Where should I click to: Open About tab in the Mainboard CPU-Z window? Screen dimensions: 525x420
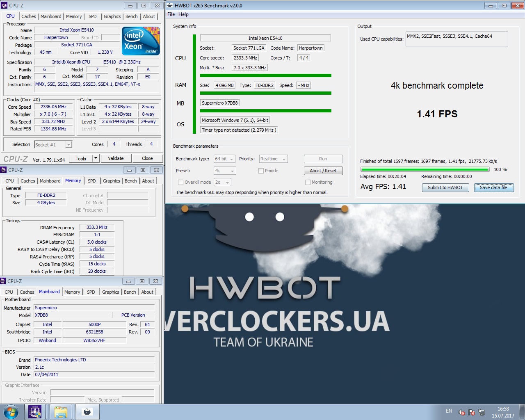(x=147, y=292)
